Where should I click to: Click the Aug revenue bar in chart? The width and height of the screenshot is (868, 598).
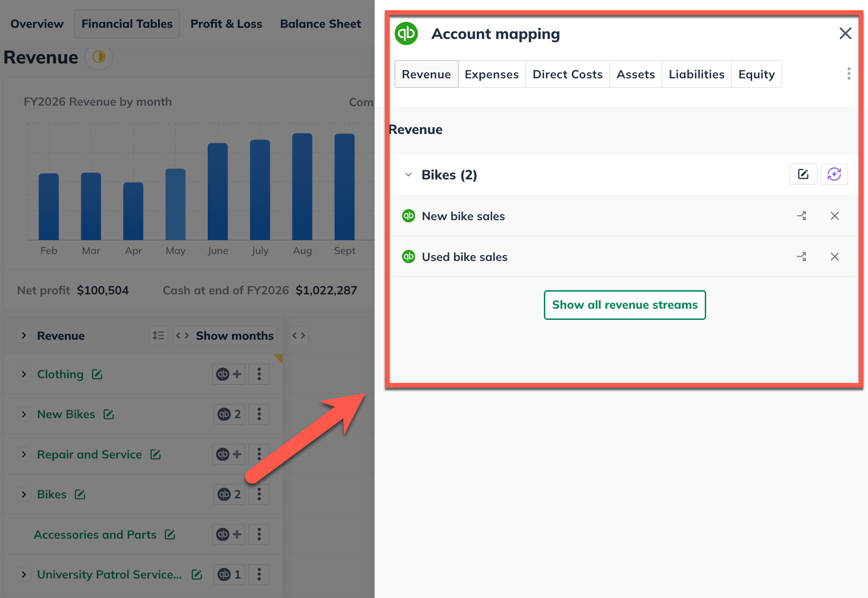(302, 187)
